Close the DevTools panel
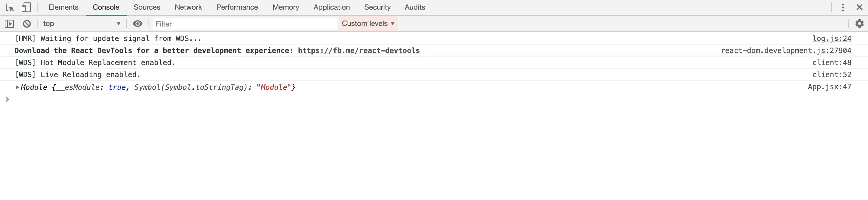868x200 pixels. click(x=860, y=8)
